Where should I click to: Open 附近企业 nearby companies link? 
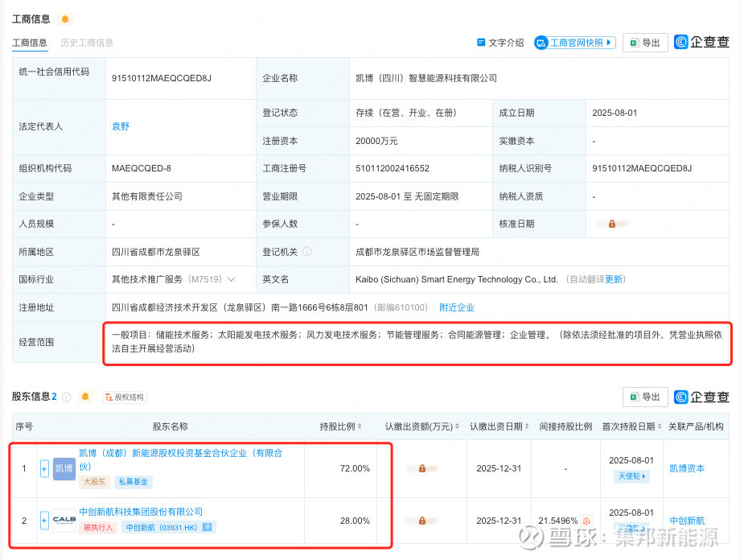(x=457, y=307)
